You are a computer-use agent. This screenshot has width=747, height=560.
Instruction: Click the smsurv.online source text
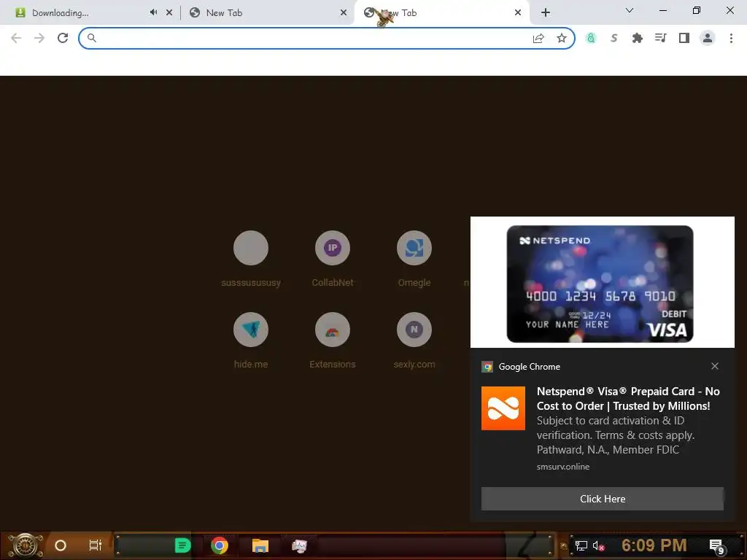point(563,467)
